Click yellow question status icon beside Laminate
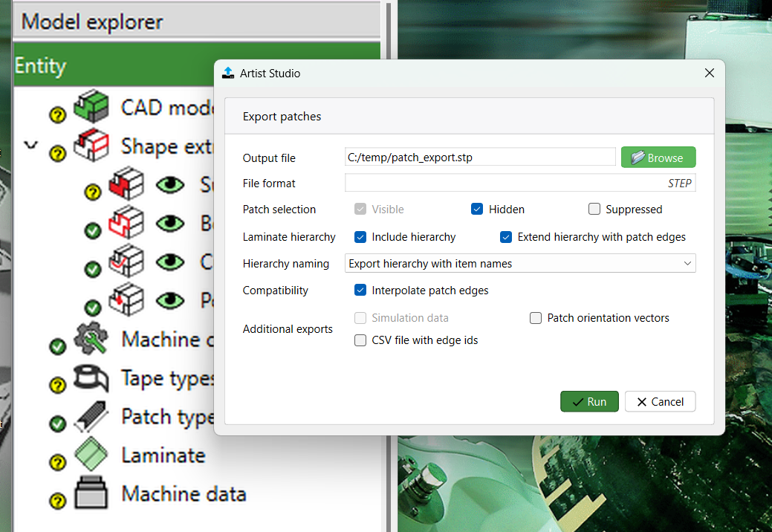The width and height of the screenshot is (772, 532). point(58,463)
